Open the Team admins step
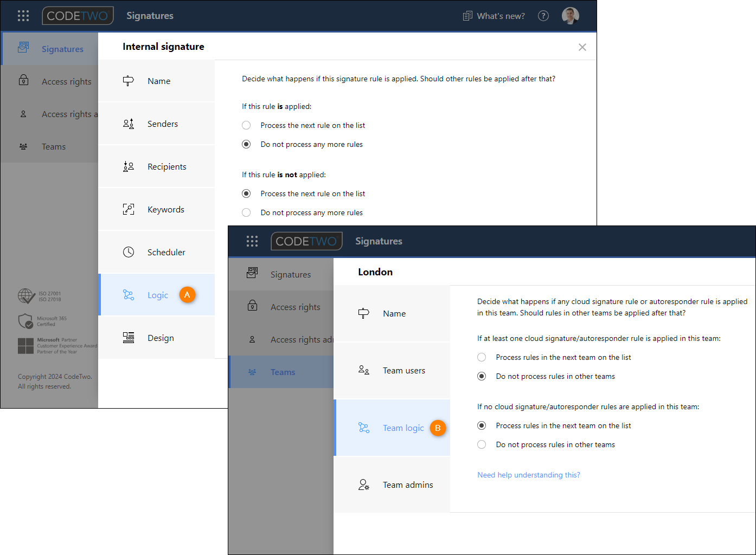The width and height of the screenshot is (756, 555). 392,485
